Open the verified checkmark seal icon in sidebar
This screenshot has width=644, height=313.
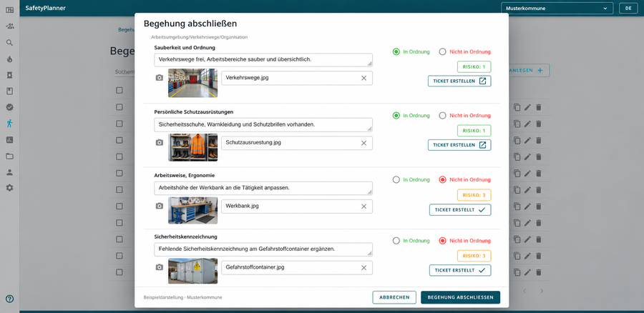point(9,107)
